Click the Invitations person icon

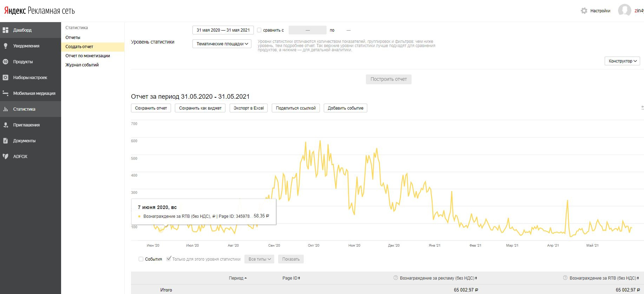pyautogui.click(x=5, y=125)
